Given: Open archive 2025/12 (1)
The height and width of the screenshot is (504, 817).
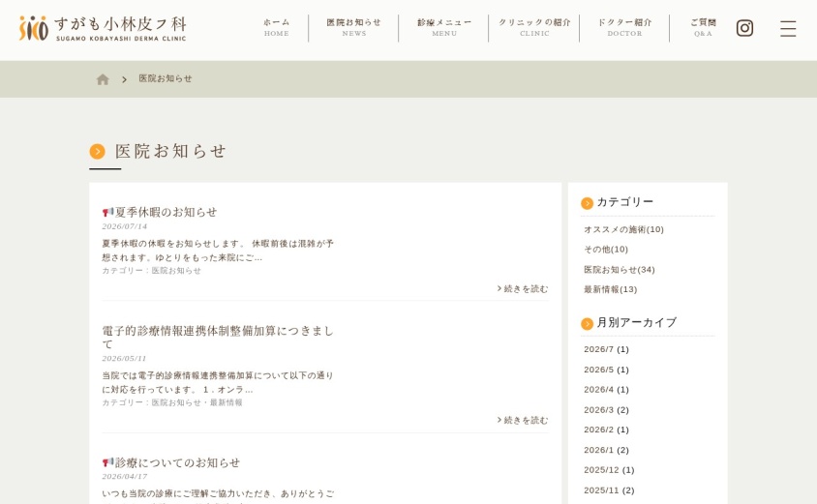Looking at the screenshot, I should tap(609, 469).
